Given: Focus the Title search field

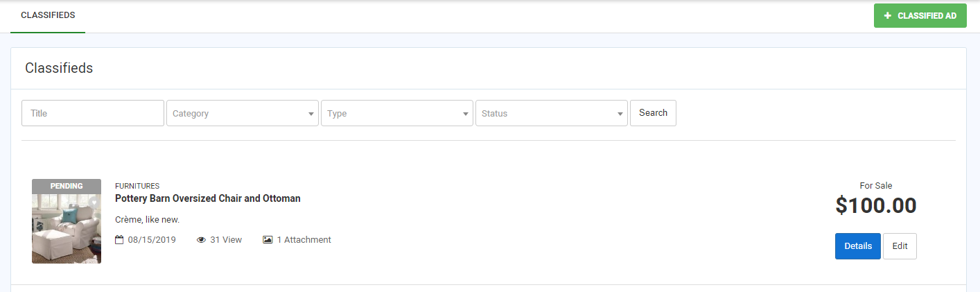Looking at the screenshot, I should click(x=93, y=114).
